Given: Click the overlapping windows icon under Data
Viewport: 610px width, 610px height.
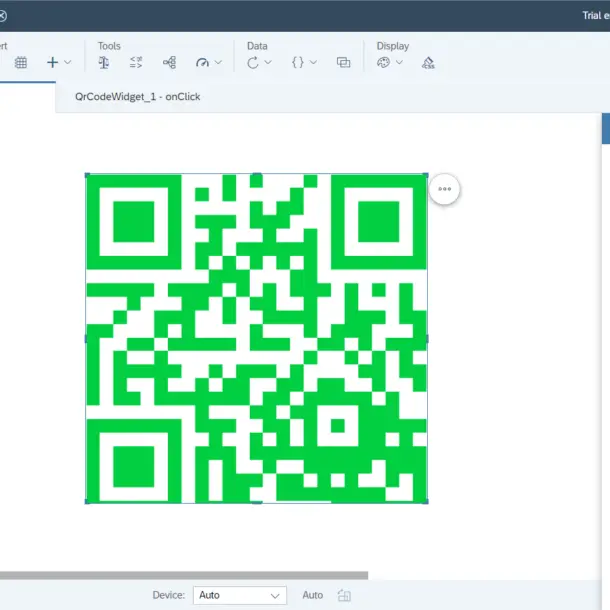Looking at the screenshot, I should [344, 63].
